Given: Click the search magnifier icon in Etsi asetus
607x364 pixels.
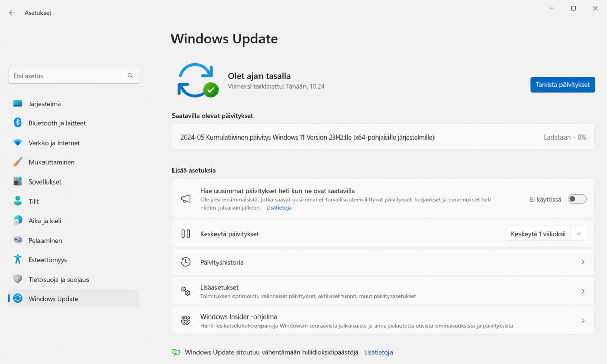Looking at the screenshot, I should click(x=131, y=76).
